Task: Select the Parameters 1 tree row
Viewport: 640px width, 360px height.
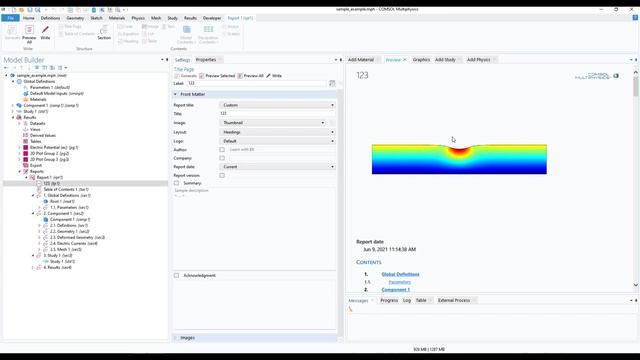Action: (47, 87)
